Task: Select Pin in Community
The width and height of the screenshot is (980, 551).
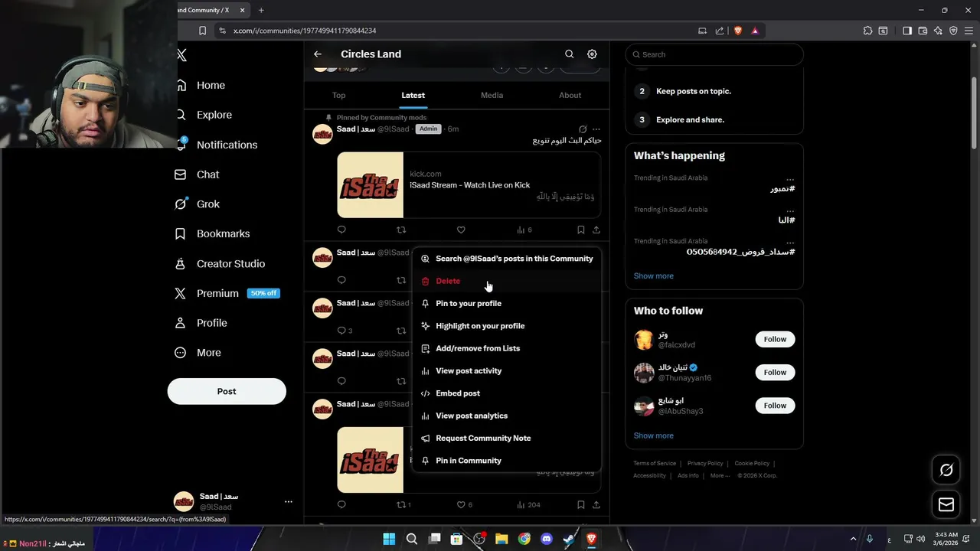Action: pos(506,461)
